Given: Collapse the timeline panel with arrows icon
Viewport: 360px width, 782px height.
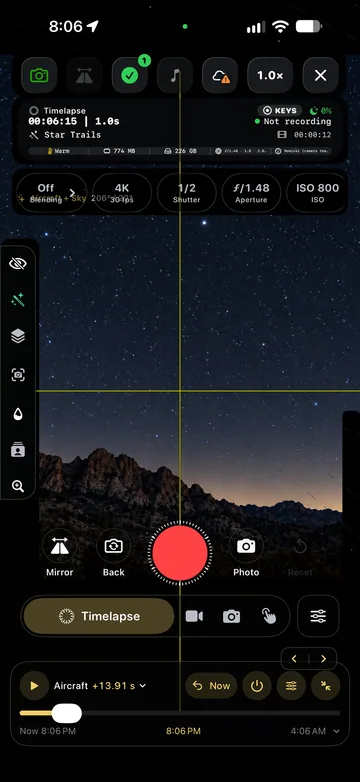Looking at the screenshot, I should point(326,686).
